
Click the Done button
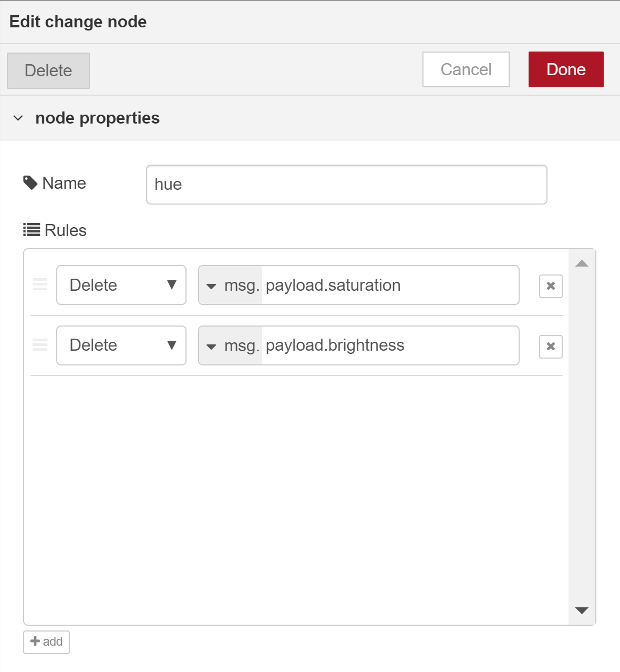coord(566,69)
